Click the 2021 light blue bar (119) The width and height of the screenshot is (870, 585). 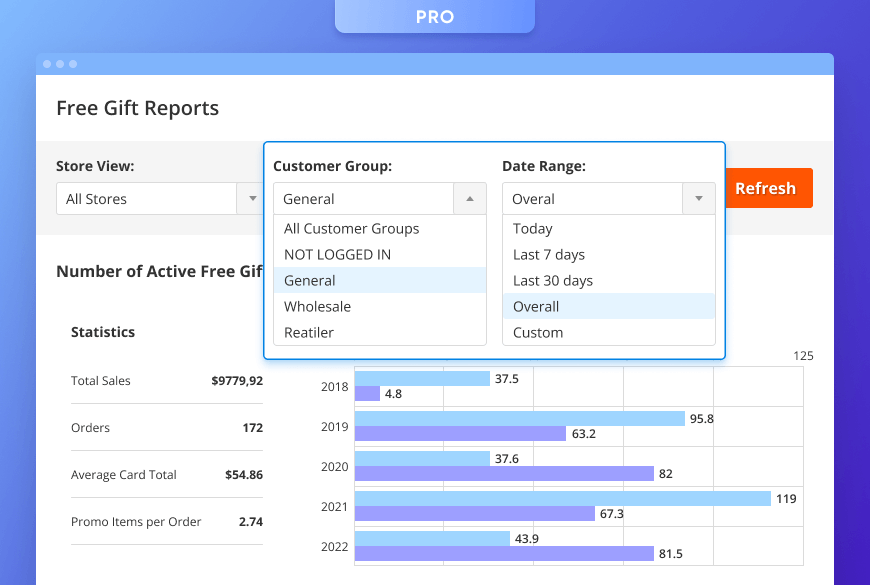point(562,498)
